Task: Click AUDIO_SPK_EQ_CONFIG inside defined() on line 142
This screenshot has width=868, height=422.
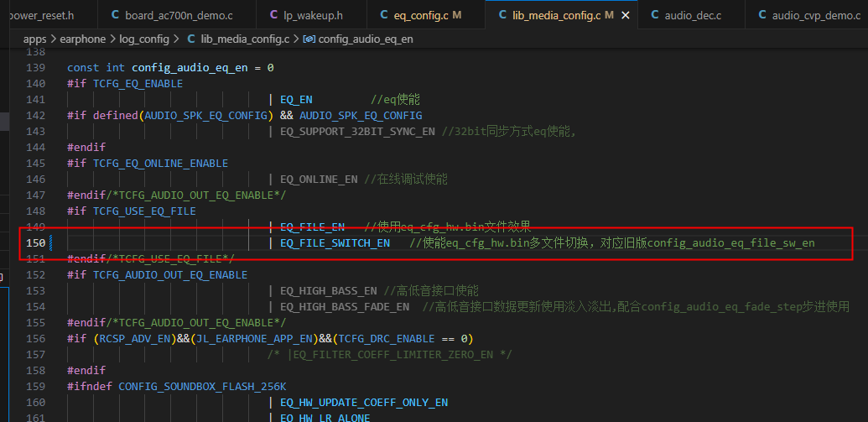Action: coord(206,116)
